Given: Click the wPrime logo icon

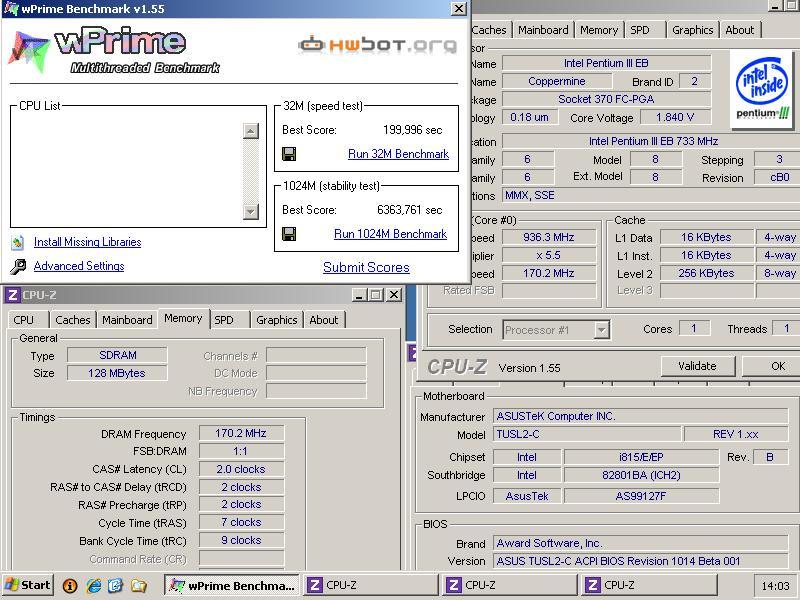Looking at the screenshot, I should (29, 51).
